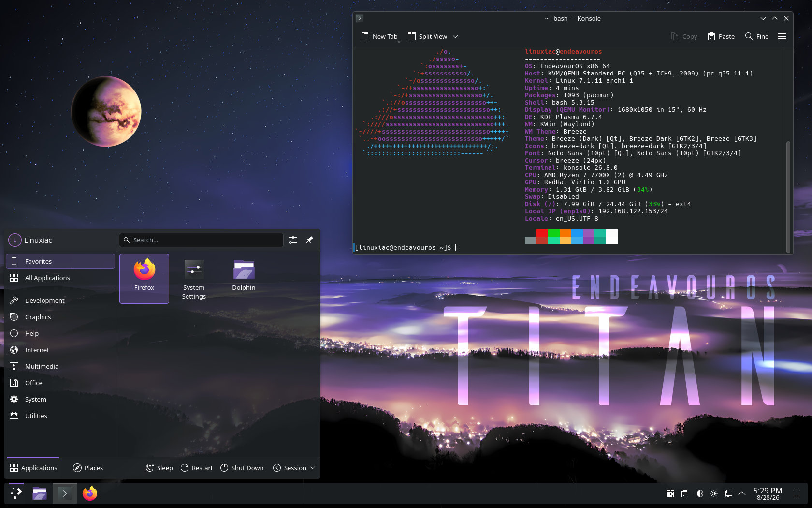Maximize the Konsole window

(775, 18)
